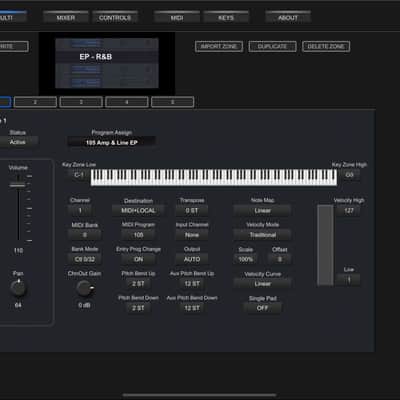The width and height of the screenshot is (400, 400).
Task: Click the Transpose 0 ST field
Action: point(192,210)
